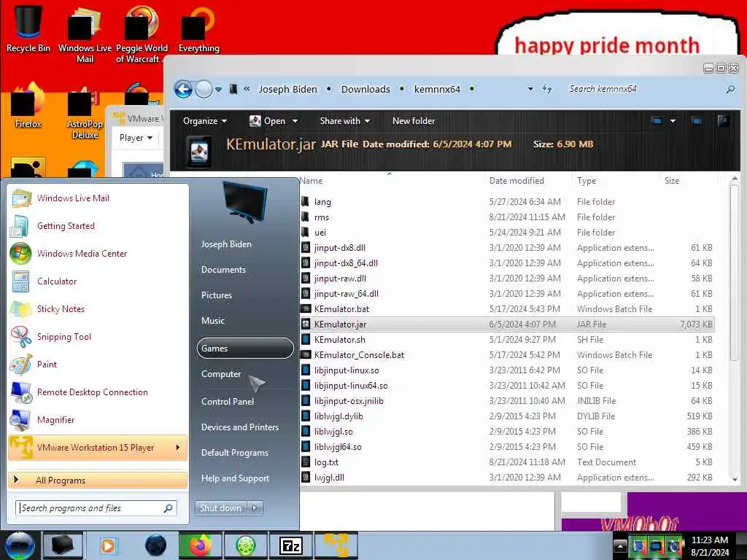Select the lang folder icon
The height and width of the screenshot is (560, 747).
[x=306, y=201]
